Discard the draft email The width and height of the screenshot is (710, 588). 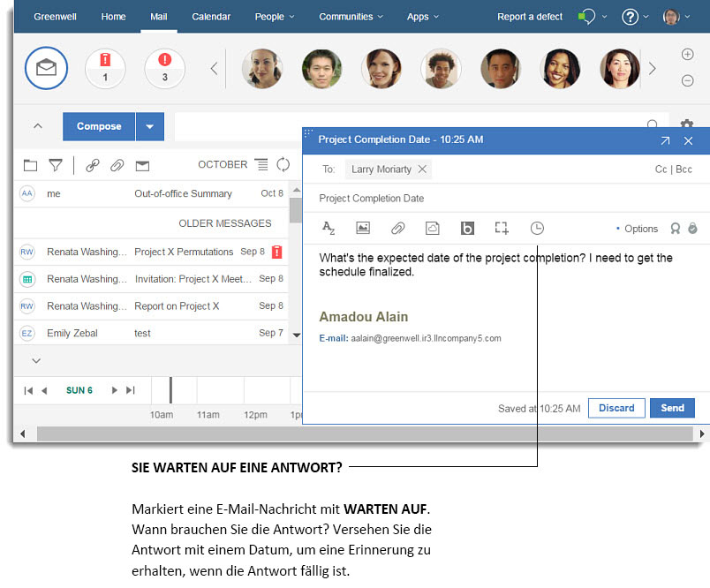pos(616,408)
